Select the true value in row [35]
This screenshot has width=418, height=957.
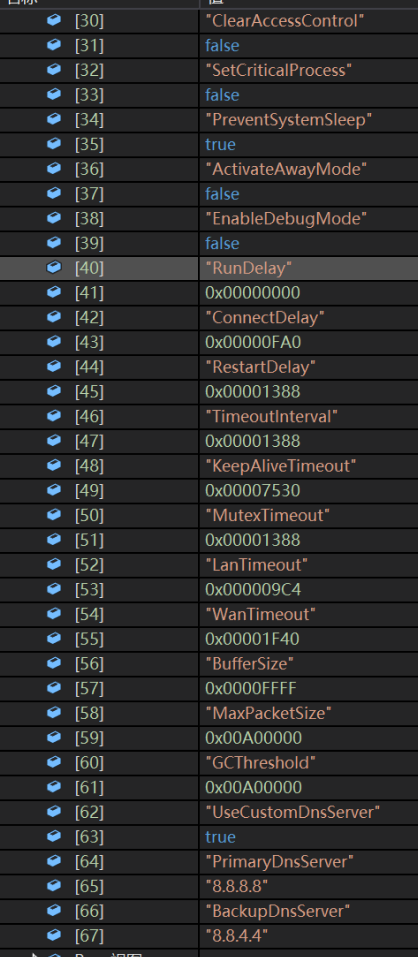[220, 145]
